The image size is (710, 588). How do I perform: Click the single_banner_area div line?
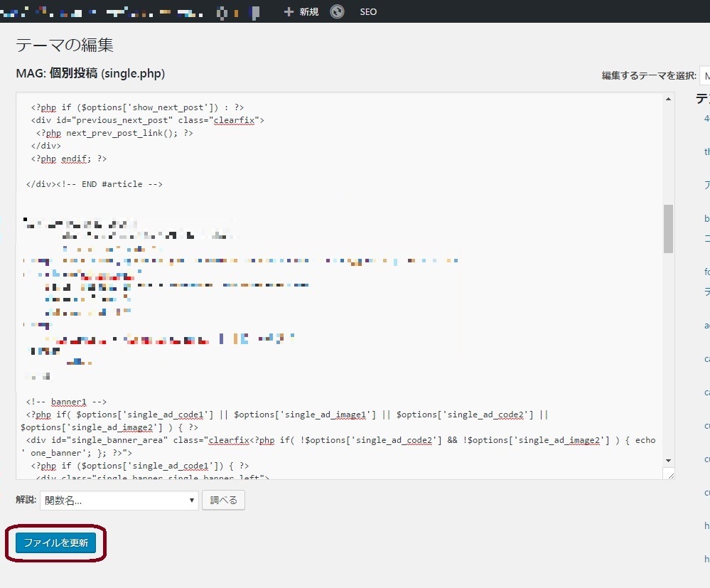click(340, 440)
